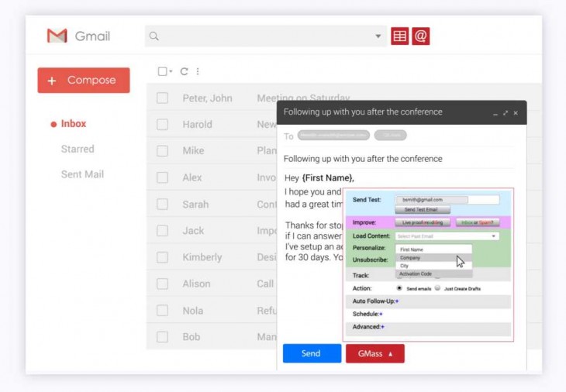
Task: Check Kimberly's email checkbox
Action: click(163, 257)
